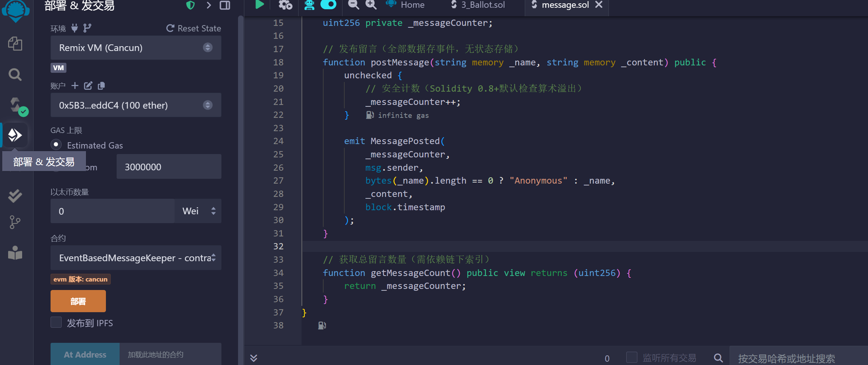This screenshot has width=868, height=365.
Task: Switch to the Home tab
Action: (x=412, y=5)
